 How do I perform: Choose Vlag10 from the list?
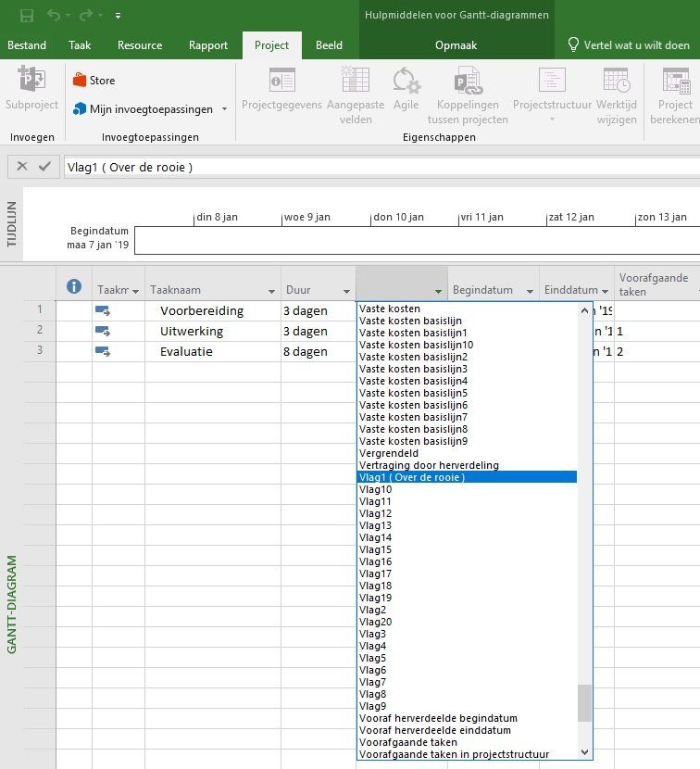[376, 489]
